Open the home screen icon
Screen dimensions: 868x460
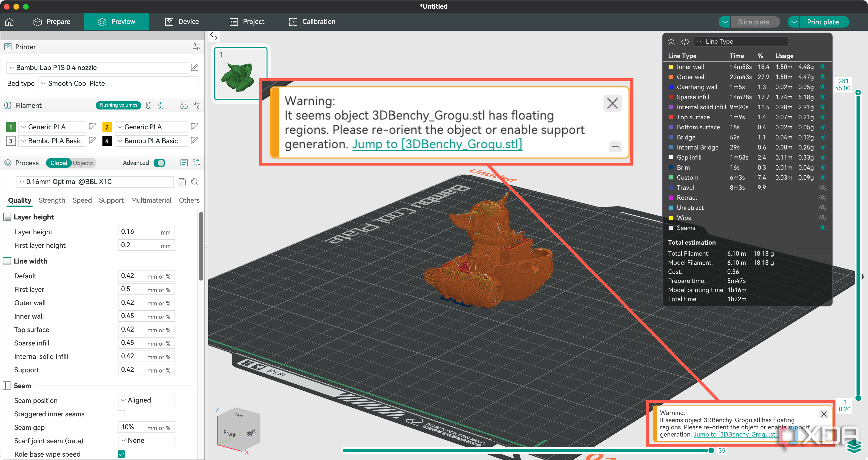coord(9,22)
